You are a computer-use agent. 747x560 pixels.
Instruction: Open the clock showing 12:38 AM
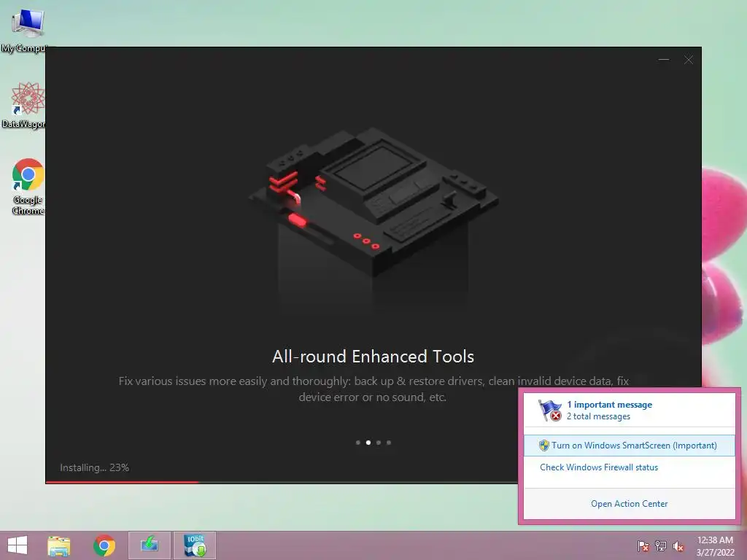715,546
